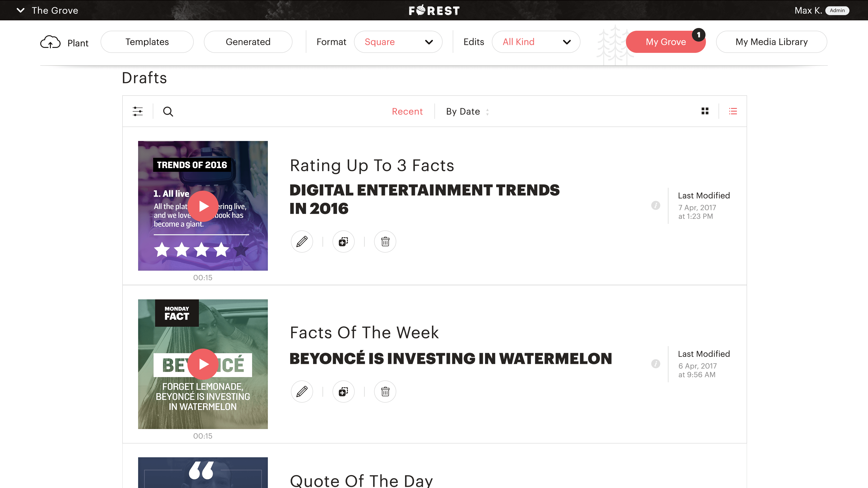This screenshot has height=488, width=868.
Task: Click the Admin badge
Action: point(837,10)
